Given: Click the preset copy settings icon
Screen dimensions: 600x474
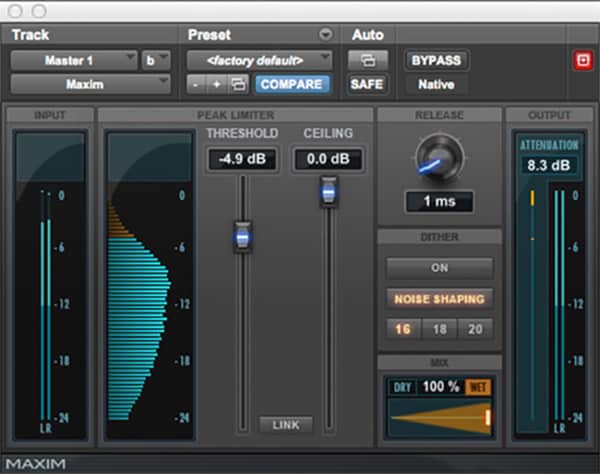Looking at the screenshot, I should pos(238,84).
